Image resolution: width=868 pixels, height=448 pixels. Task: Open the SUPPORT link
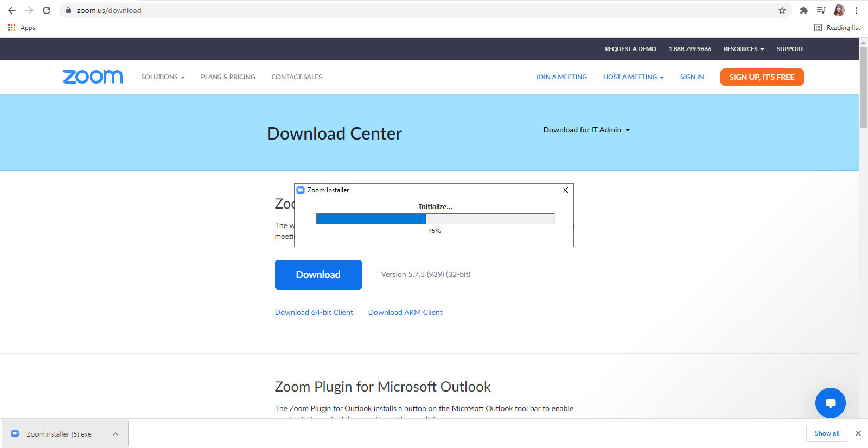pyautogui.click(x=790, y=49)
